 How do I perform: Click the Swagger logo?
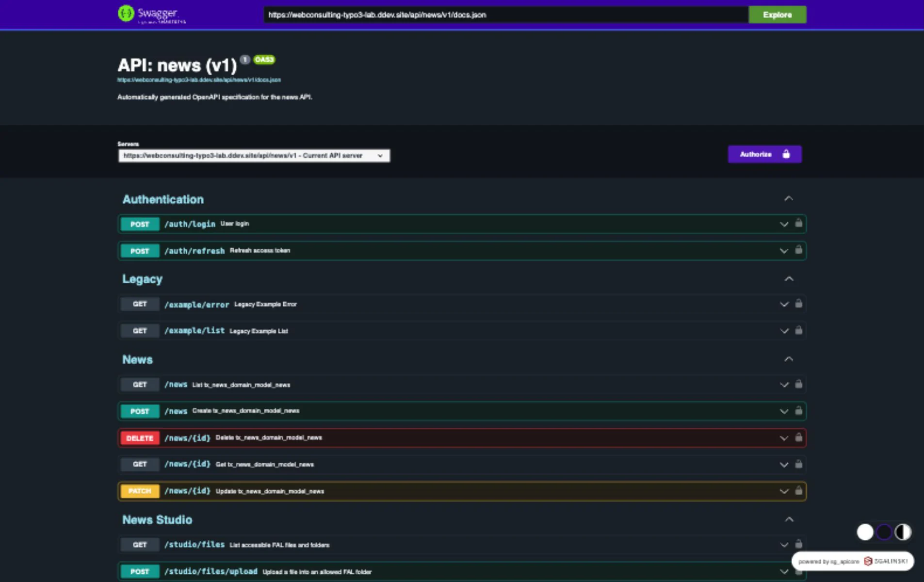click(152, 14)
